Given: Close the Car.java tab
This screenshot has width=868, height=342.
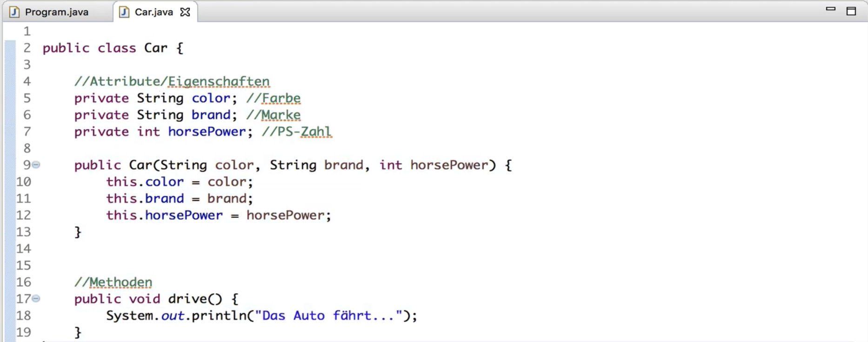Looking at the screenshot, I should click(185, 12).
